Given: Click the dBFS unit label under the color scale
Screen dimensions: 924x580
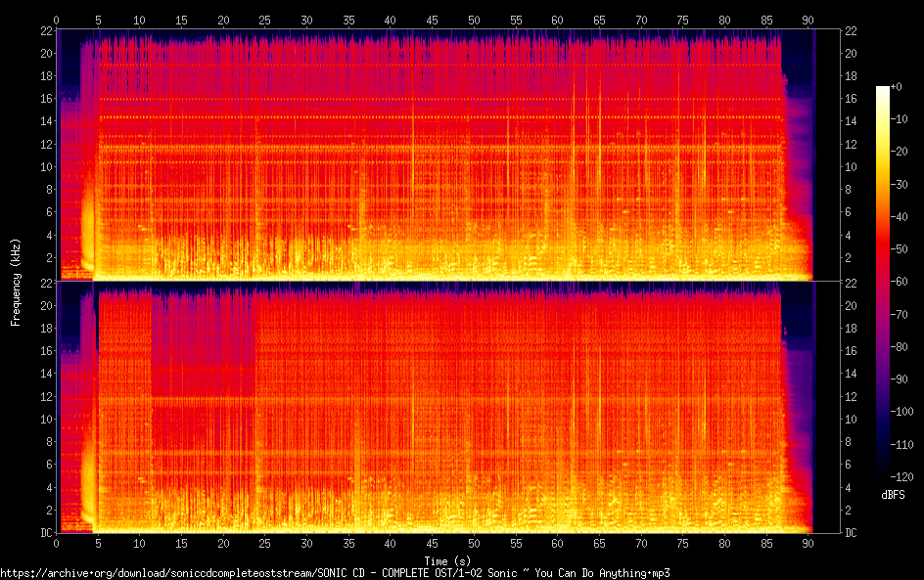Looking at the screenshot, I should coord(892,496).
